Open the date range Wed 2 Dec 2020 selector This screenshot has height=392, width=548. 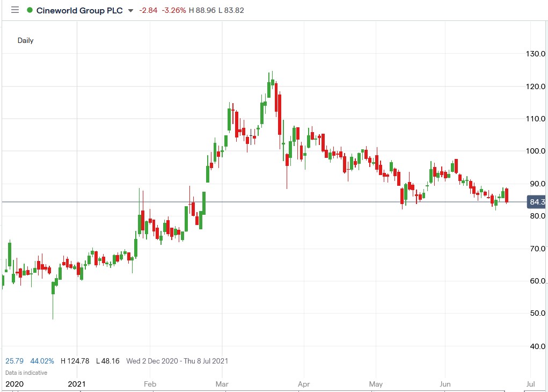coord(177,361)
